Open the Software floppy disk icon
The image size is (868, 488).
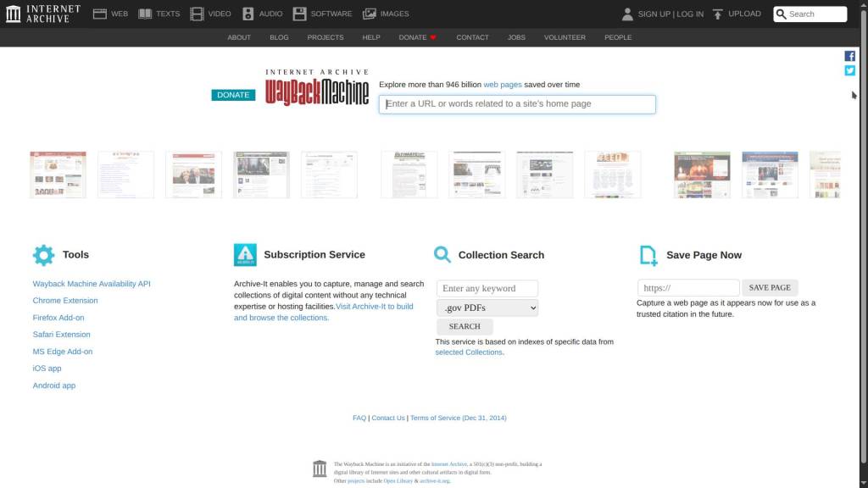[299, 14]
